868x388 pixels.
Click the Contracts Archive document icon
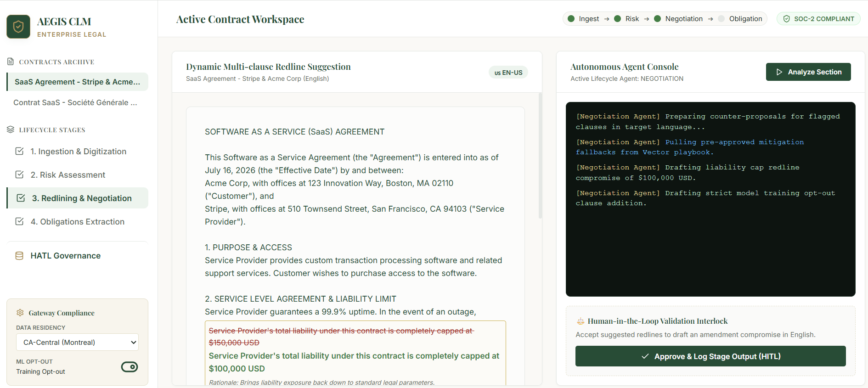(11, 62)
